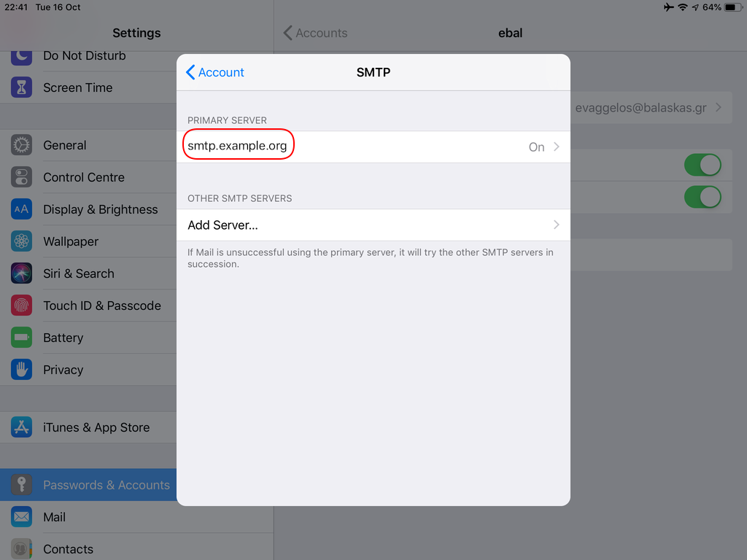This screenshot has height=560, width=747.
Task: Select the Battery icon in the sidebar
Action: tap(22, 338)
